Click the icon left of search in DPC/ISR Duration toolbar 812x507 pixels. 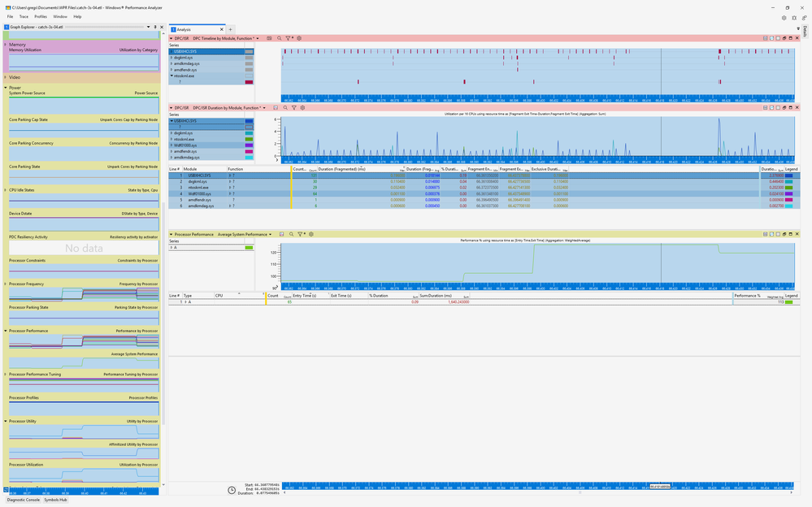(276, 108)
